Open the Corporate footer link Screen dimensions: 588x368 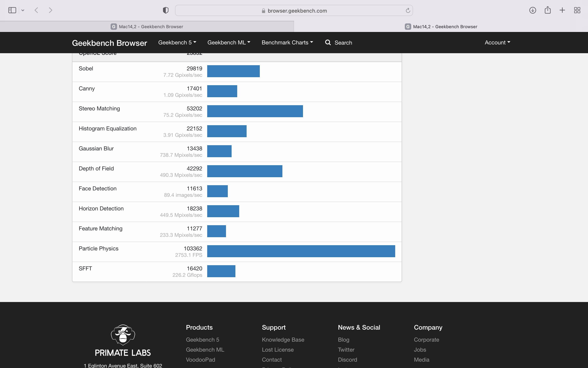[426, 340]
